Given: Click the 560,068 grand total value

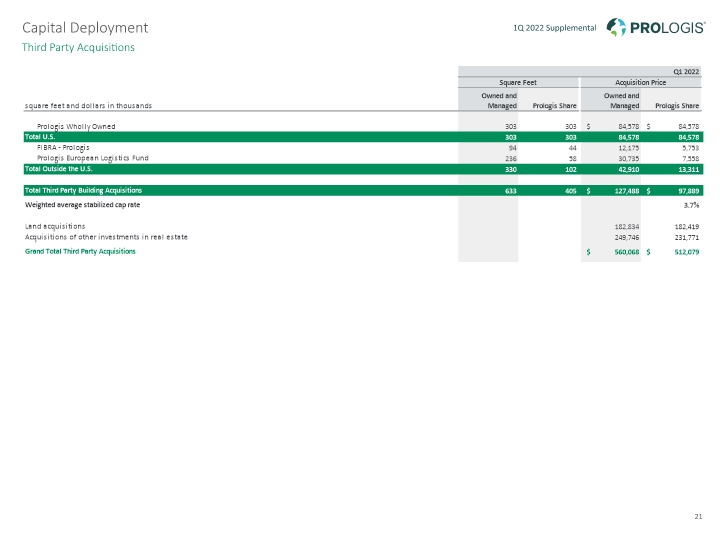Looking at the screenshot, I should tap(627, 252).
